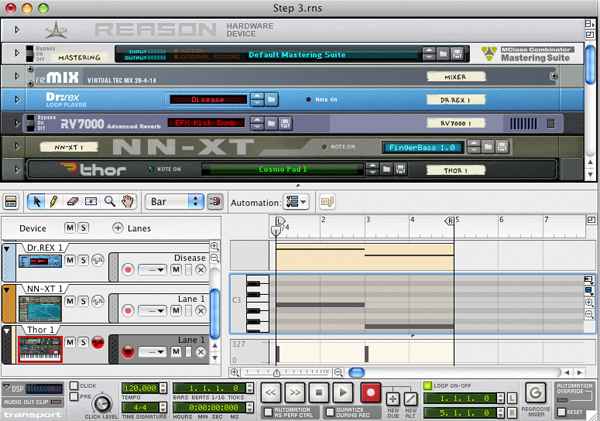
Task: Click the Fast Forward transport button
Action: pyautogui.click(x=295, y=392)
